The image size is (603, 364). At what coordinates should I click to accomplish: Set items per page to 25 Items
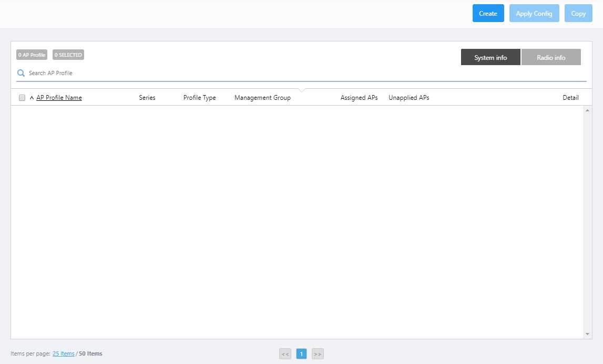click(64, 353)
